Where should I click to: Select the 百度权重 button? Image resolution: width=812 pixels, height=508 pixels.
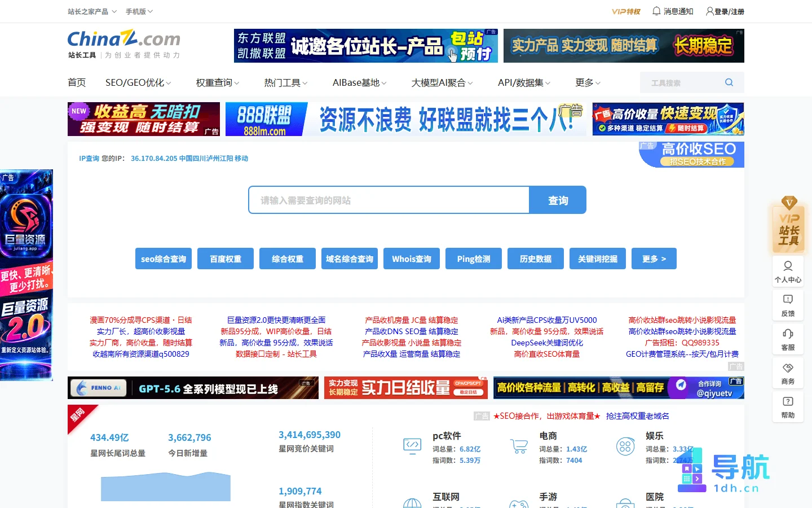coord(226,259)
